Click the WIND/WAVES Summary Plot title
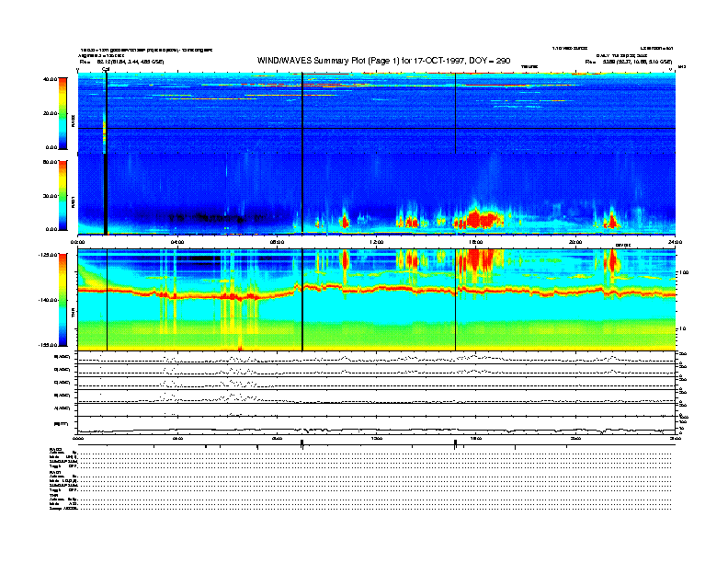Image resolution: width=728 pixels, height=563 pixels. (383, 61)
